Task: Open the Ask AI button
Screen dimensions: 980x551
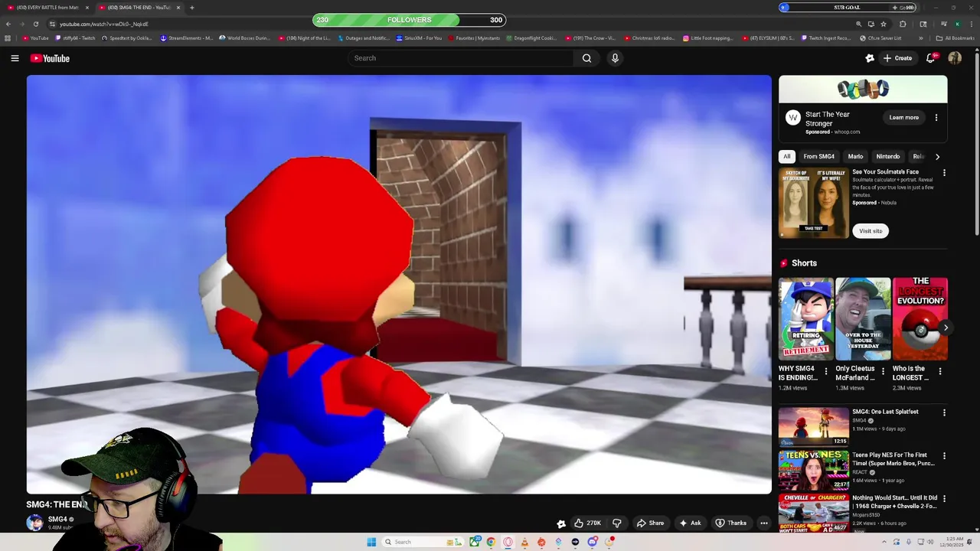Action: [x=690, y=523]
